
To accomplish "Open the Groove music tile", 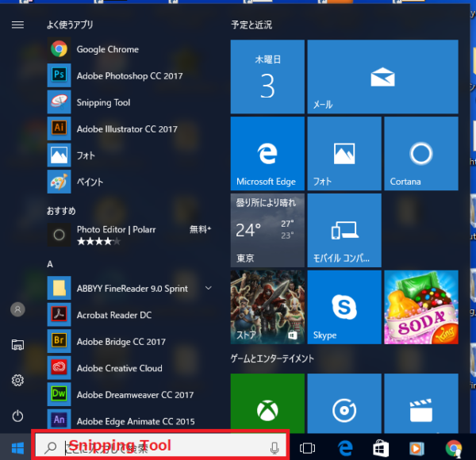I will (x=344, y=403).
